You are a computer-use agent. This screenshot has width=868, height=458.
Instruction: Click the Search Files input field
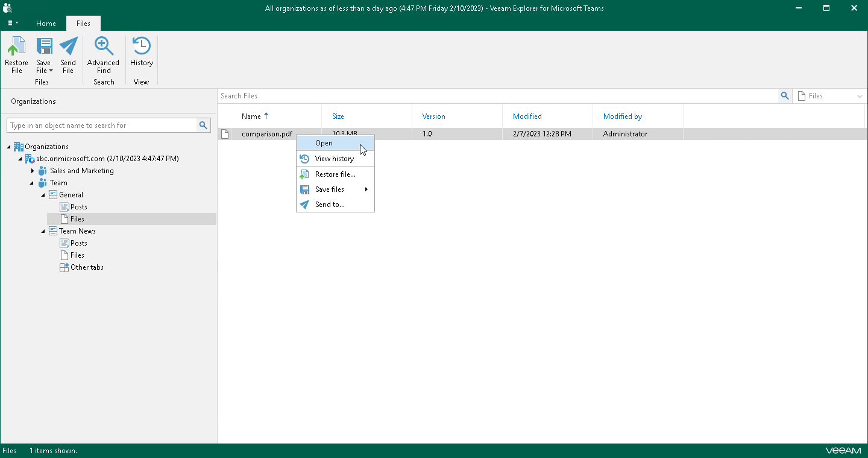click(x=498, y=96)
